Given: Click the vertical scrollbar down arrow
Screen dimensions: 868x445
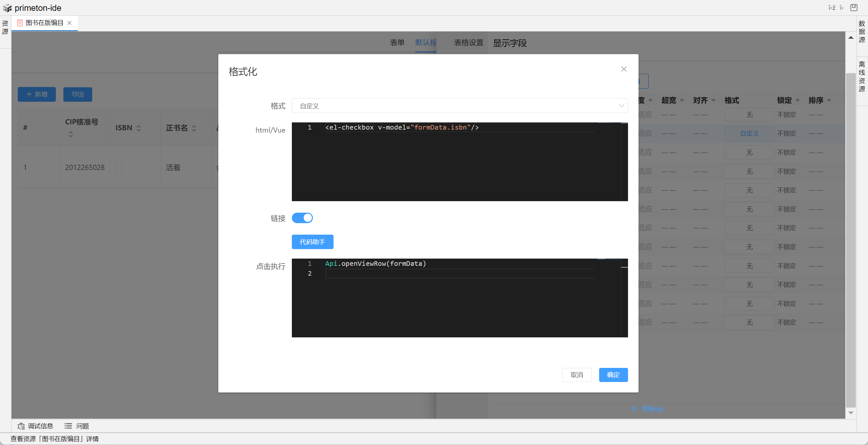Looking at the screenshot, I should [x=851, y=413].
